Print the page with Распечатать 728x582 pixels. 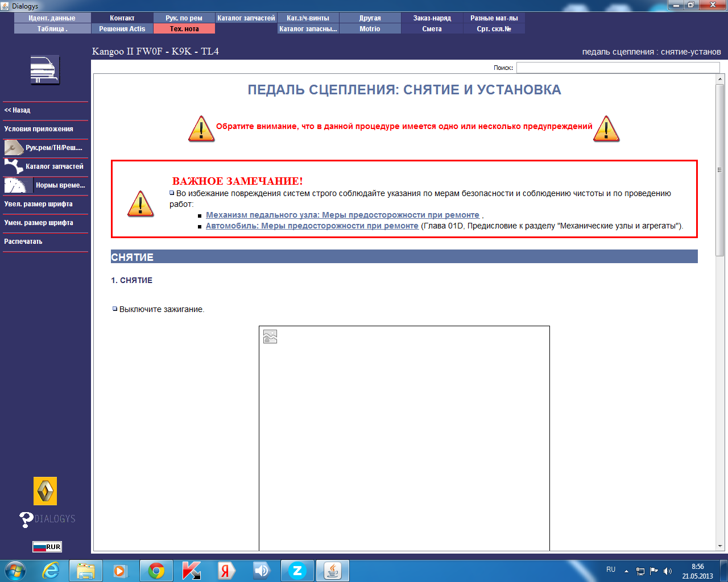(45, 242)
